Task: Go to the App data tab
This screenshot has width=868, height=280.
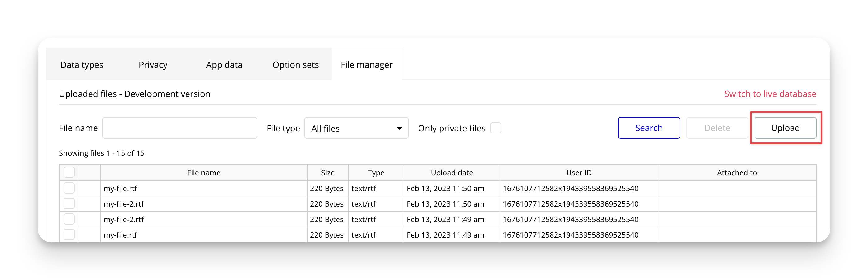Action: 224,65
